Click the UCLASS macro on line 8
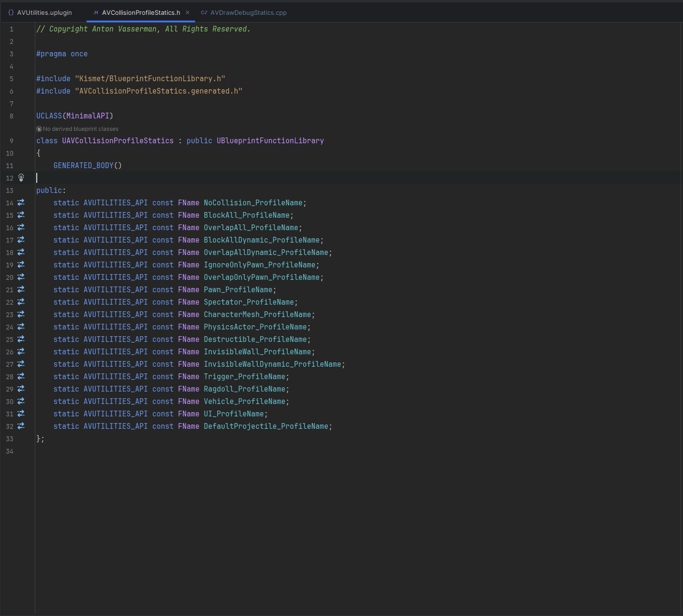This screenshot has height=616, width=683. point(49,116)
